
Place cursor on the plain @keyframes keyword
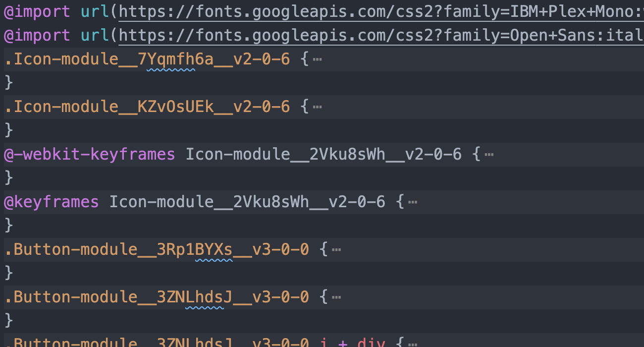(x=52, y=202)
